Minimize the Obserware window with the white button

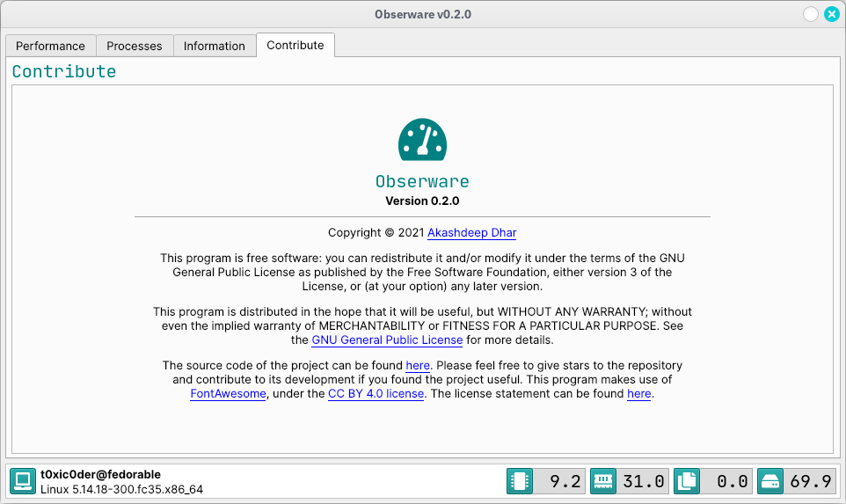811,15
